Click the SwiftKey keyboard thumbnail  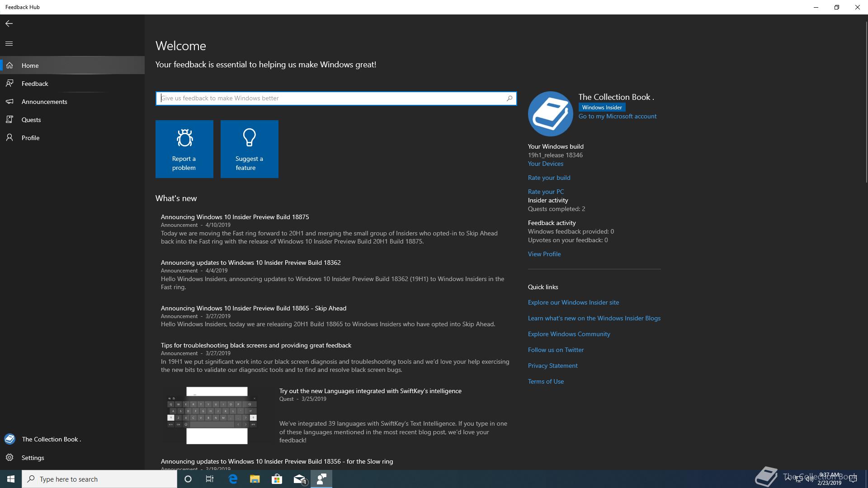(x=217, y=416)
